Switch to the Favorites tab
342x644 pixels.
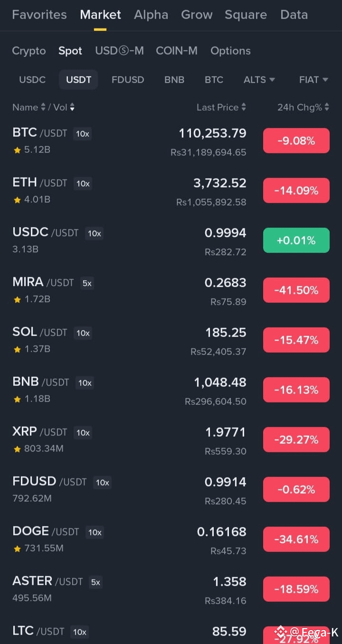click(39, 15)
